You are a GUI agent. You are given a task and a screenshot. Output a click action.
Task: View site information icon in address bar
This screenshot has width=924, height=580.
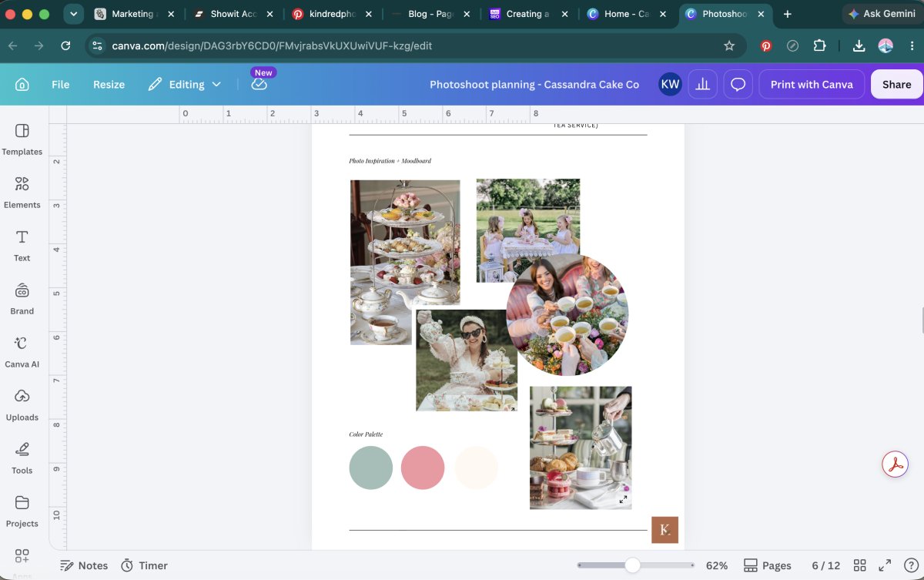point(97,45)
